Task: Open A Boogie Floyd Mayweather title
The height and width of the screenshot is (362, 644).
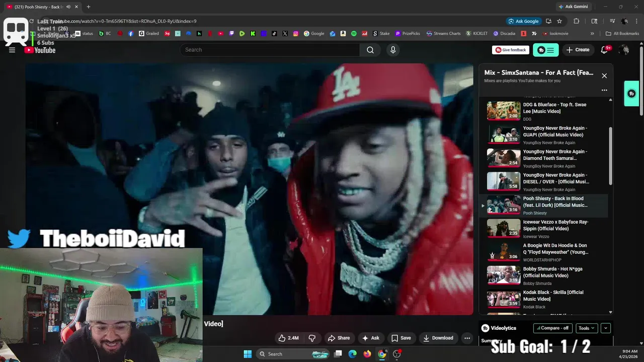Action: [555, 249]
